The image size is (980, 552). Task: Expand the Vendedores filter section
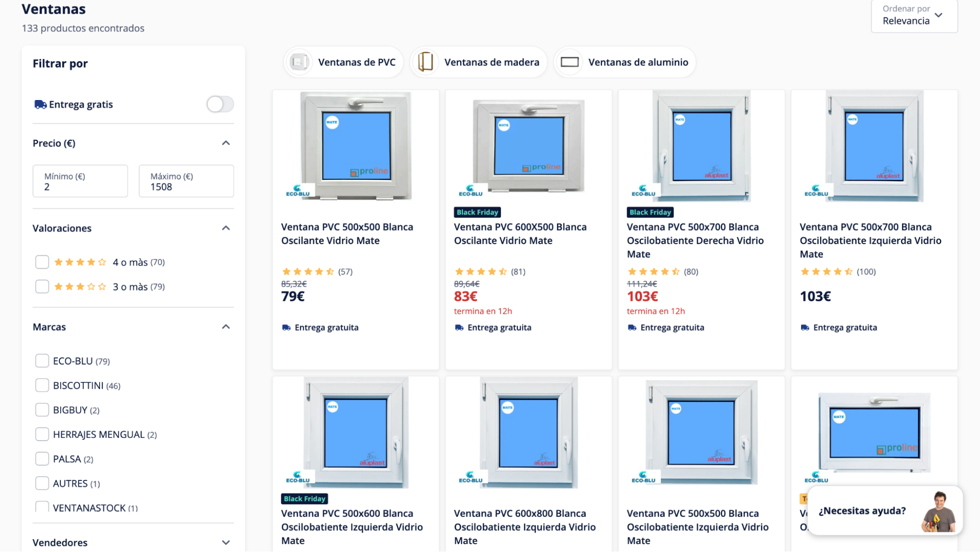pos(226,543)
